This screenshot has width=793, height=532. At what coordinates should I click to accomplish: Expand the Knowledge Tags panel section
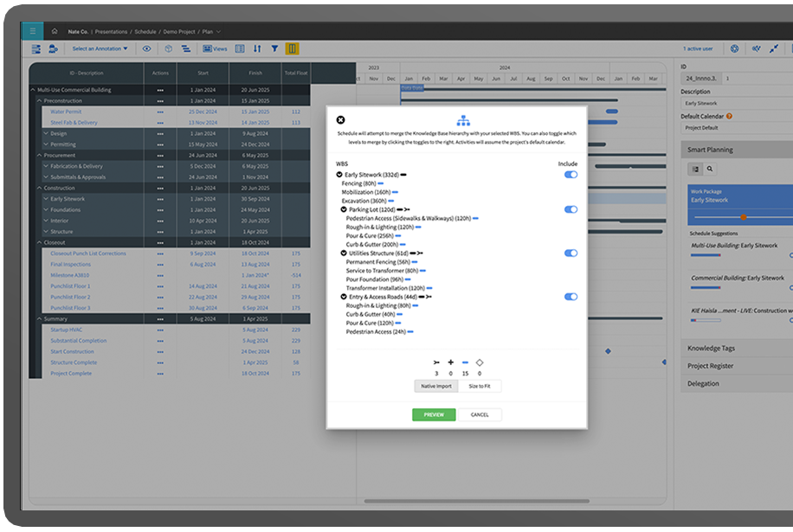pyautogui.click(x=711, y=348)
